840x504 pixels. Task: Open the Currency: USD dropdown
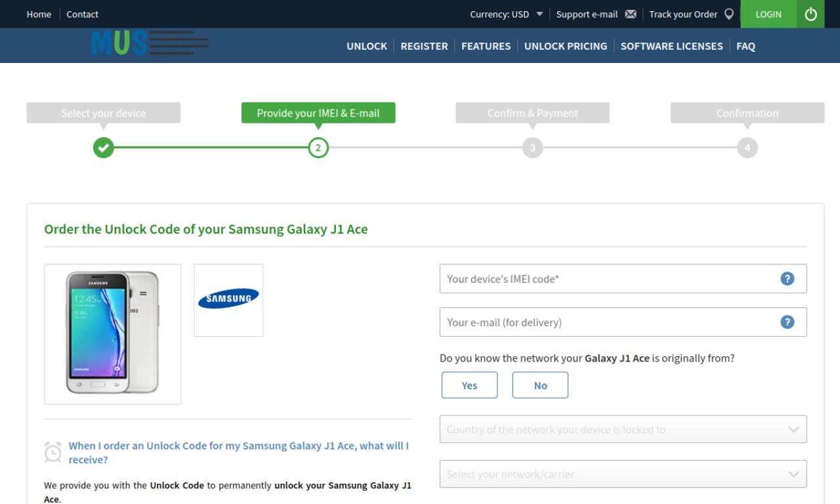[506, 14]
